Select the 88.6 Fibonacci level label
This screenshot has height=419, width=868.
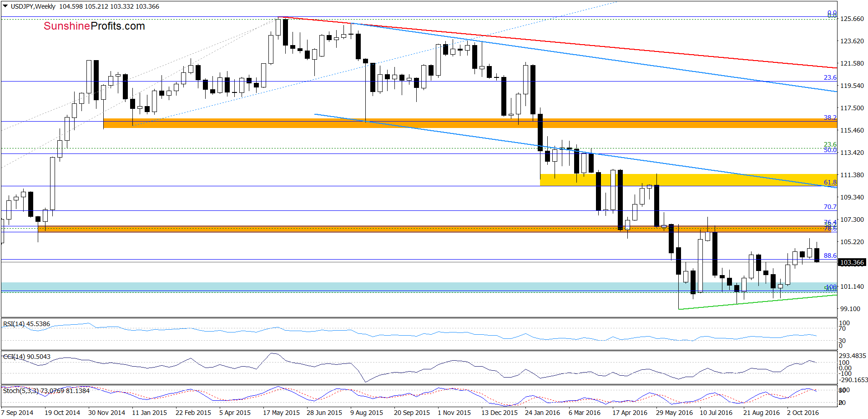point(830,255)
